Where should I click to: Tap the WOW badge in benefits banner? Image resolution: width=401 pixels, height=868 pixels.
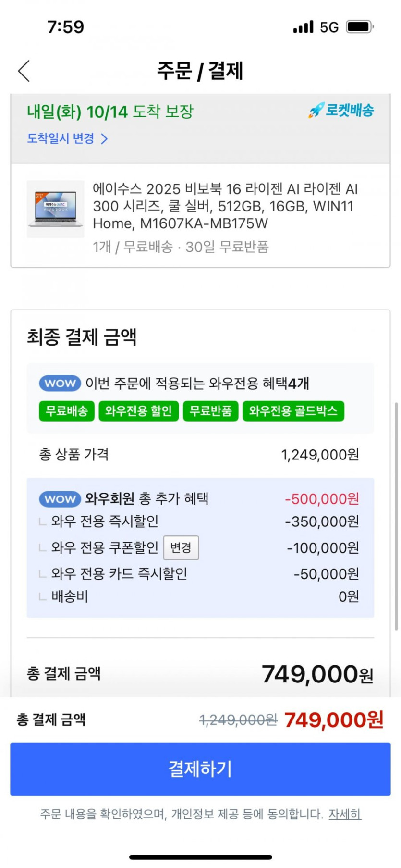pos(60,383)
